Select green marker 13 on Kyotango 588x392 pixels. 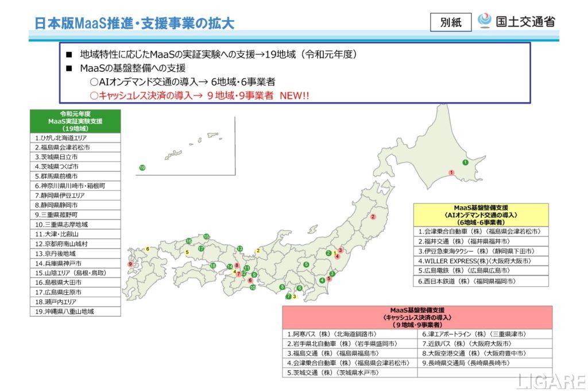pos(239,248)
